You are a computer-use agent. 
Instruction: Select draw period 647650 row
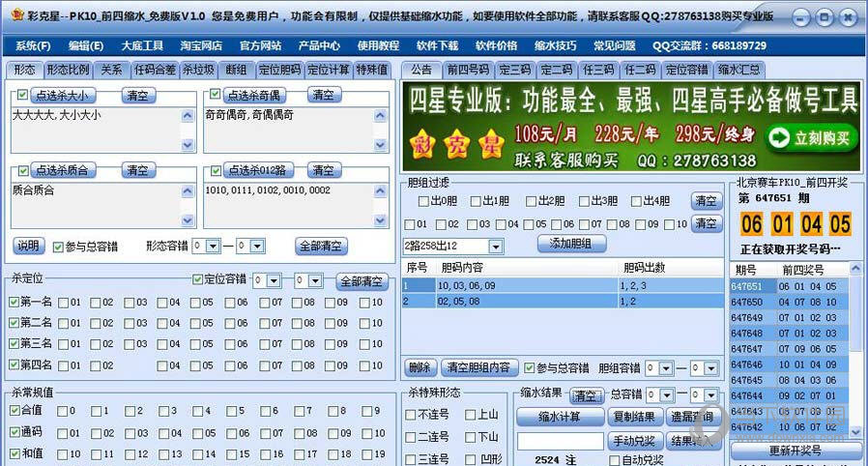(790, 303)
